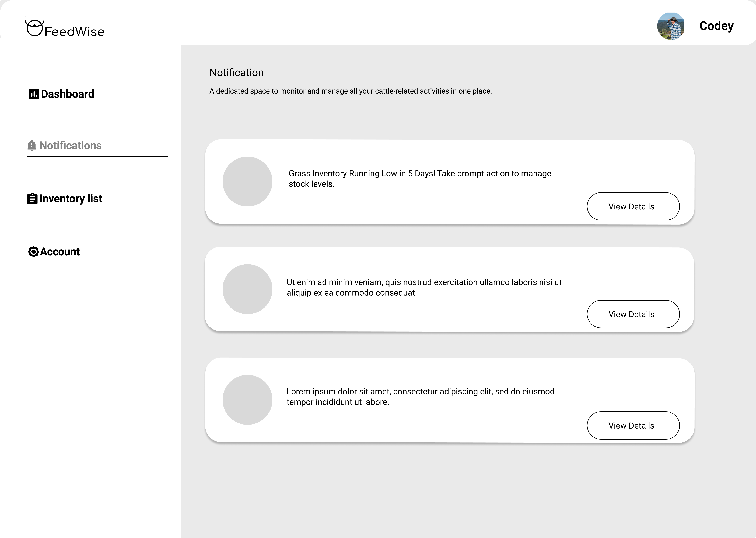756x538 pixels.
Task: Open the Account section
Action: 54,252
